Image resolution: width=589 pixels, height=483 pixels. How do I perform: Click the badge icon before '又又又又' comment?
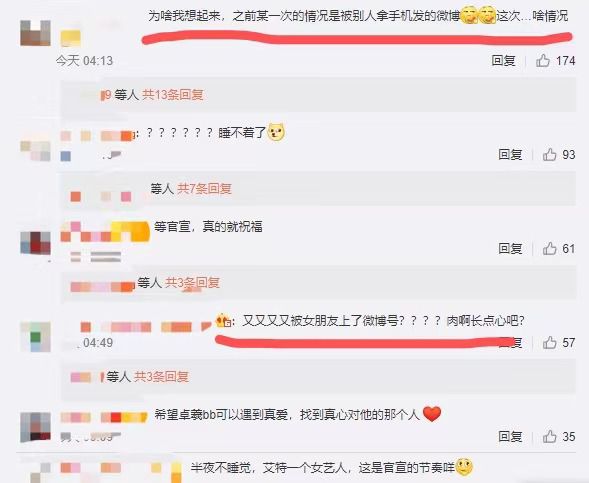tap(223, 320)
